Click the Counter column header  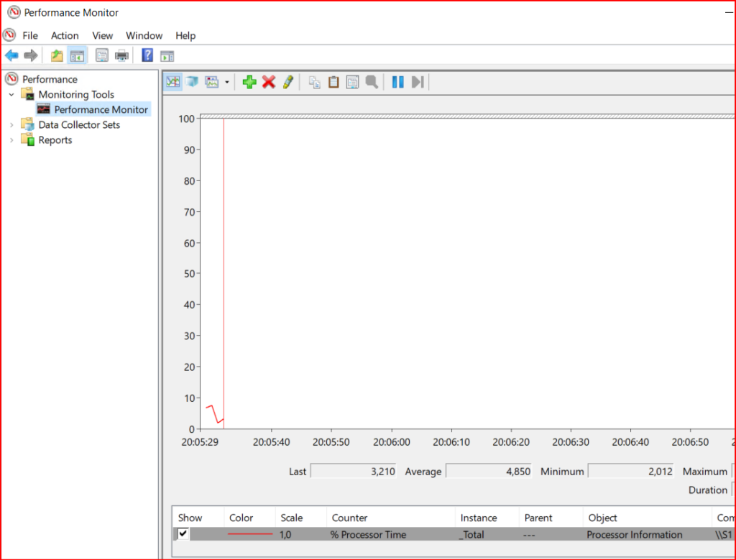point(349,518)
